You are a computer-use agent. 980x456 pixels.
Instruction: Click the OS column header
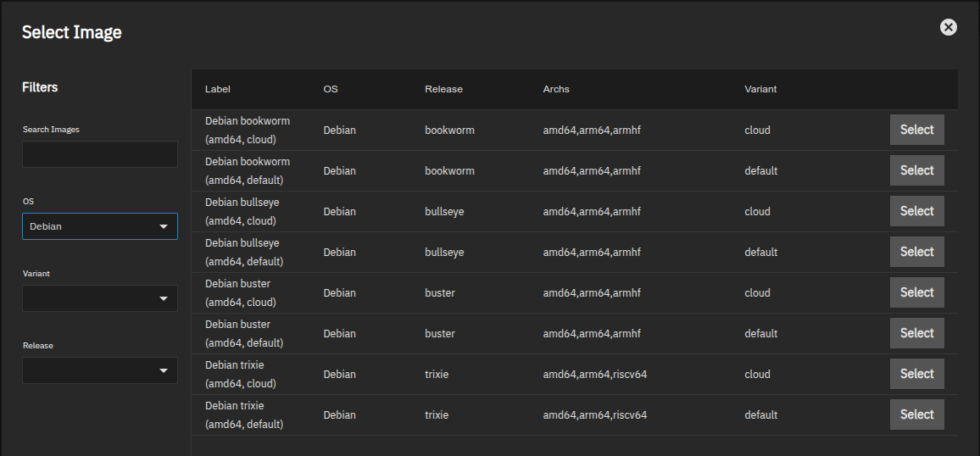click(x=331, y=89)
